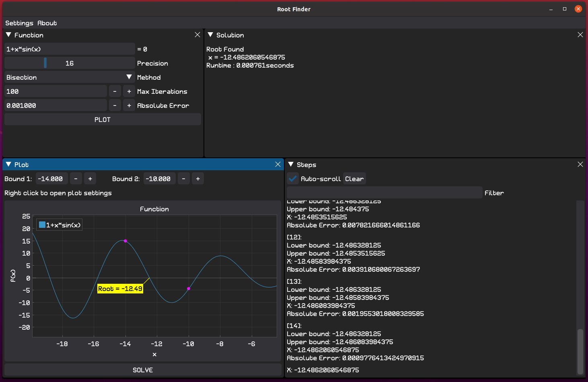Collapse the Solution panel
The height and width of the screenshot is (382, 588).
(x=210, y=35)
